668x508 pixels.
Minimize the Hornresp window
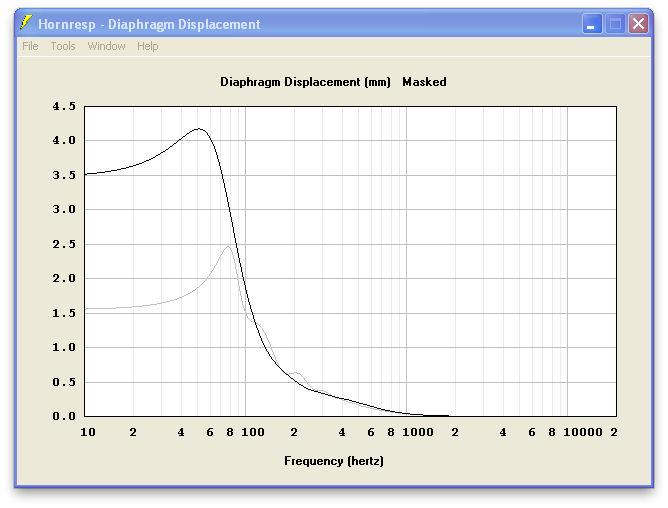(x=592, y=23)
